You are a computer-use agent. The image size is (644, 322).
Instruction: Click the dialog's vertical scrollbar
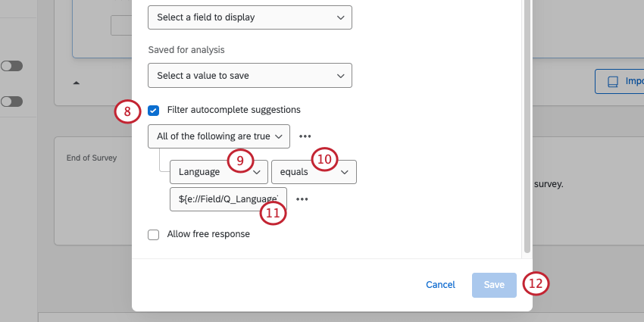(x=527, y=129)
